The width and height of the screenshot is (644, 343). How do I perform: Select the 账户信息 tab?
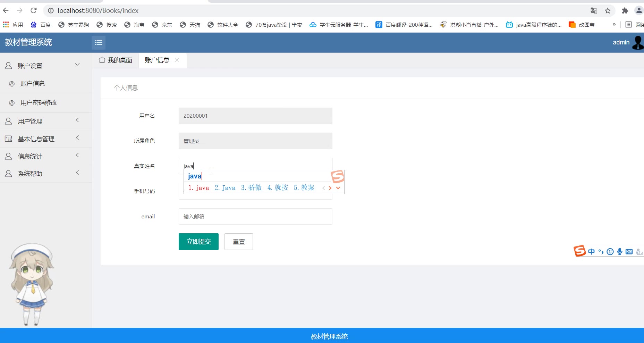(x=157, y=60)
